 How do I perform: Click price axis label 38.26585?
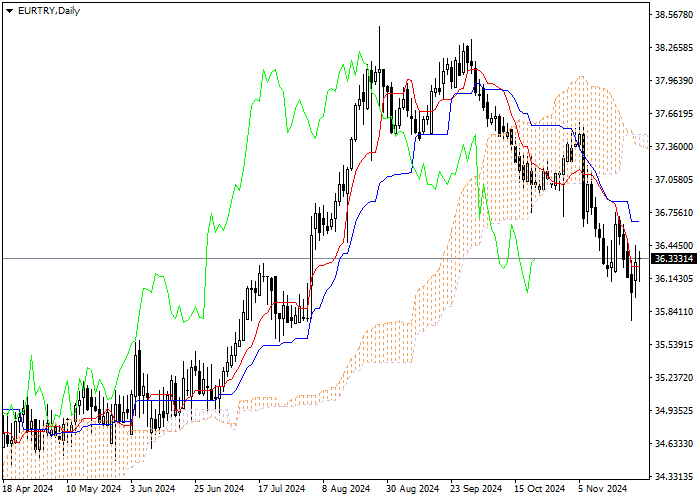[674, 48]
